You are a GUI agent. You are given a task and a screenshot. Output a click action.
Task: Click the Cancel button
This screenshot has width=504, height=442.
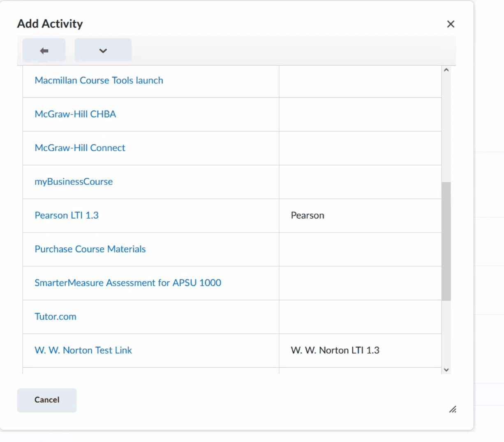47,400
